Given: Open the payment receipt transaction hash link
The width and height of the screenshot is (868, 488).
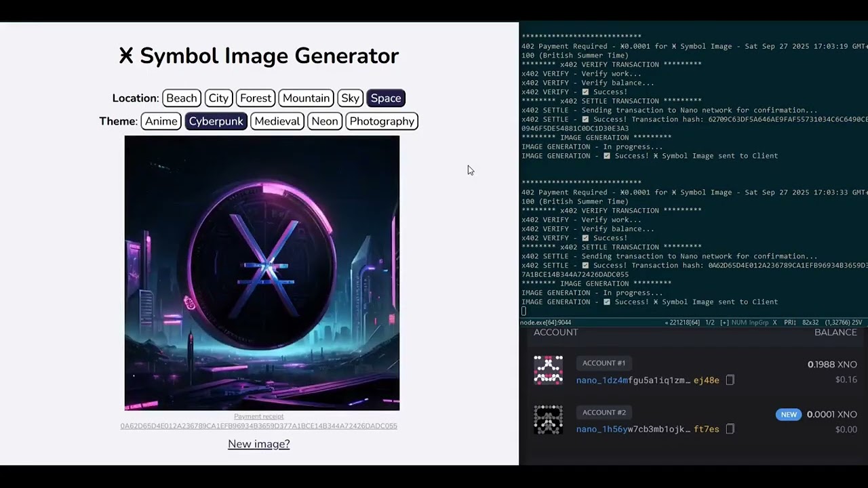Looking at the screenshot, I should pos(258,426).
